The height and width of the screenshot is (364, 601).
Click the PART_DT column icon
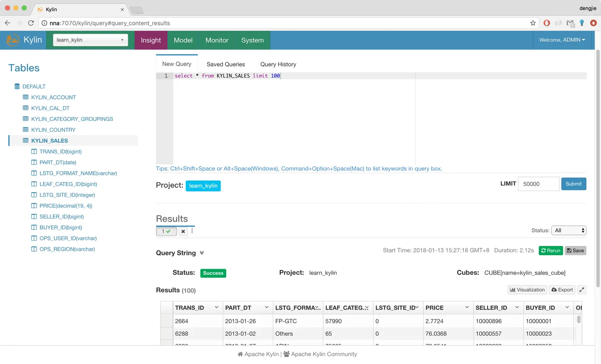34,162
